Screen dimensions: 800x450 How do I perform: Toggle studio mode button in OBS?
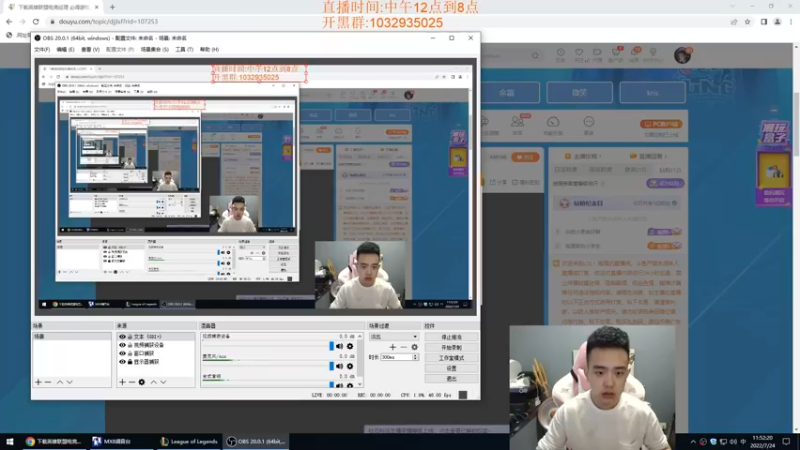coord(451,358)
